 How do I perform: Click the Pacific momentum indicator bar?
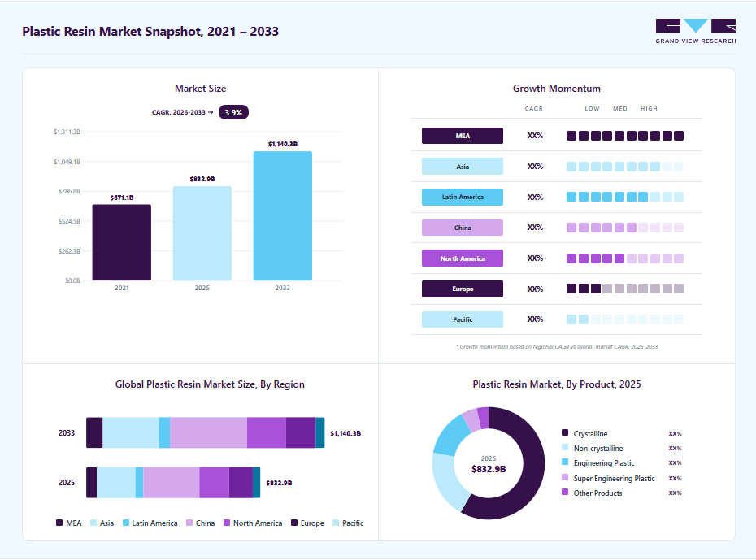625,319
